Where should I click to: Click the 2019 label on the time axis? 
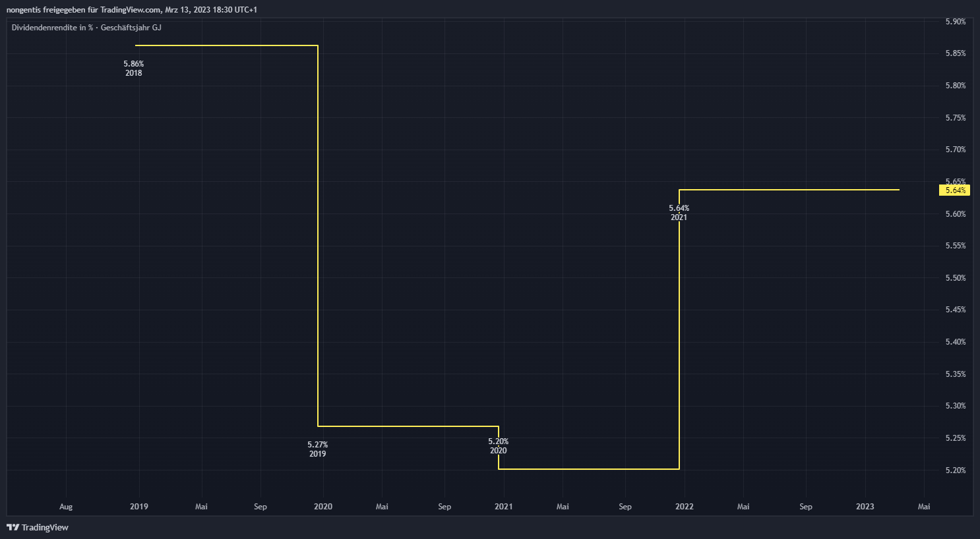click(x=139, y=507)
